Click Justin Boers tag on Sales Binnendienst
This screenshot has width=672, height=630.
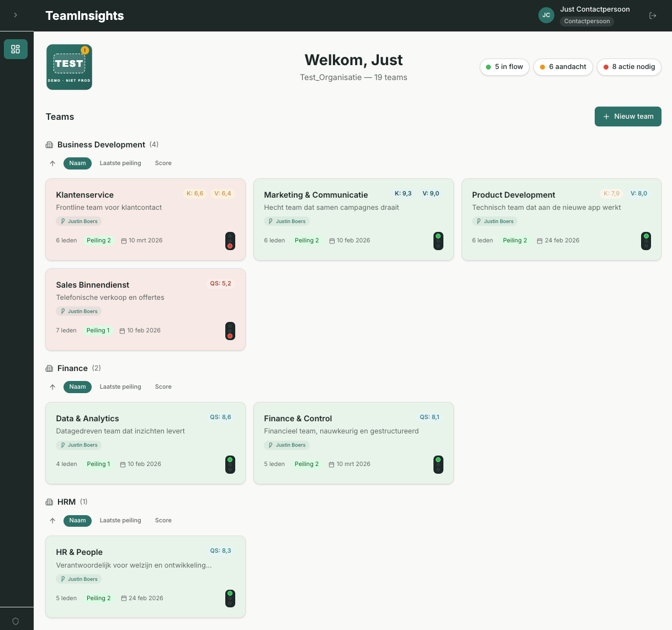click(79, 311)
